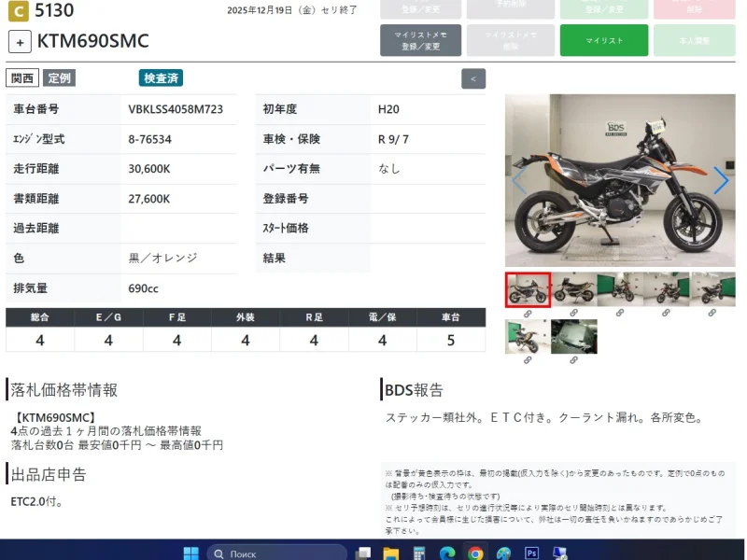The width and height of the screenshot is (747, 560).
Task: Click the 外装 score column header
Action: point(246,317)
